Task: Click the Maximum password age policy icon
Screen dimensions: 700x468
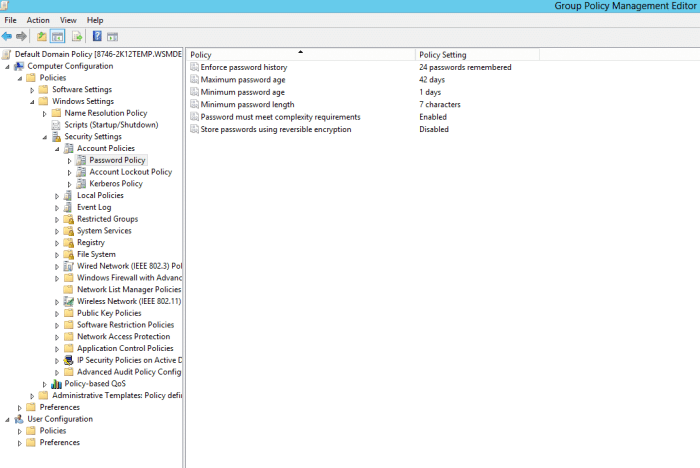Action: click(194, 79)
